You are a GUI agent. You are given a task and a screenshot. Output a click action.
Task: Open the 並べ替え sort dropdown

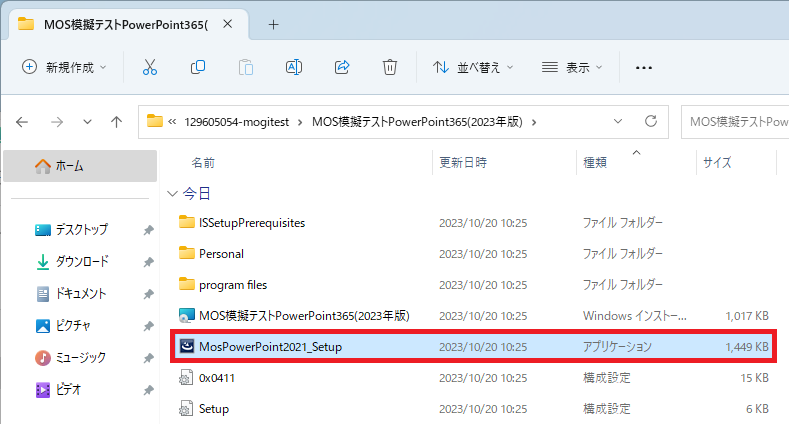point(472,67)
